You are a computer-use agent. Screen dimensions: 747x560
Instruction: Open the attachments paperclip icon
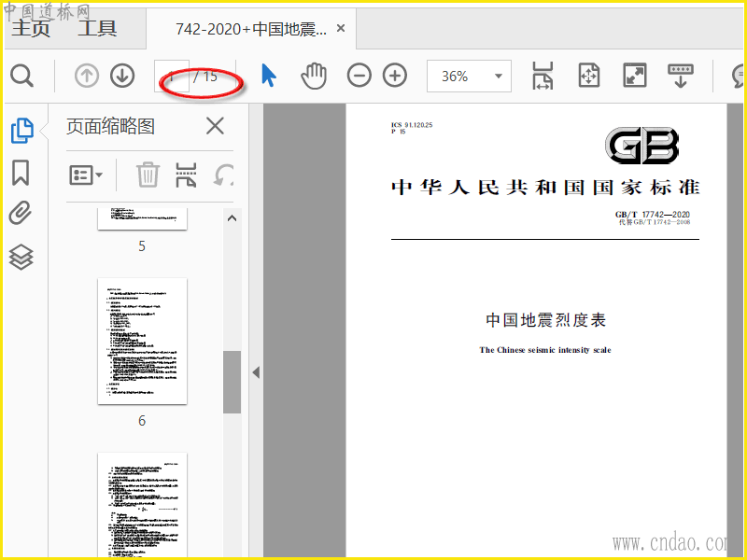click(21, 213)
